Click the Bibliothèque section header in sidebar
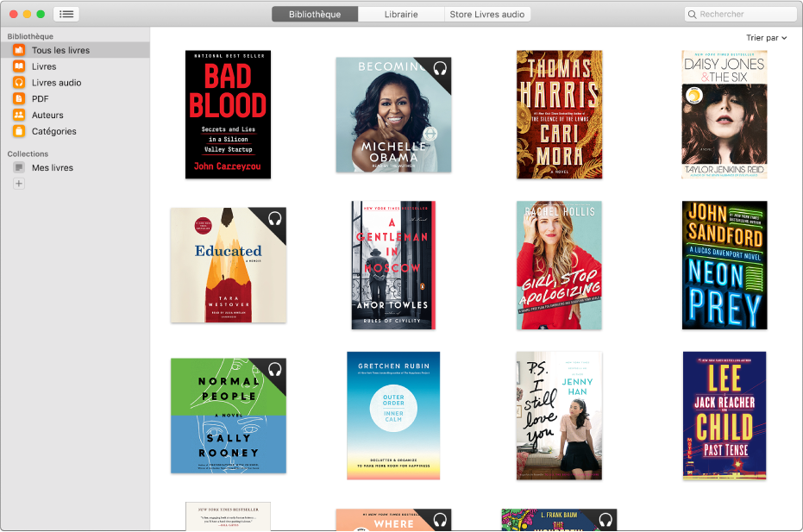The height and width of the screenshot is (532, 803). click(x=30, y=36)
